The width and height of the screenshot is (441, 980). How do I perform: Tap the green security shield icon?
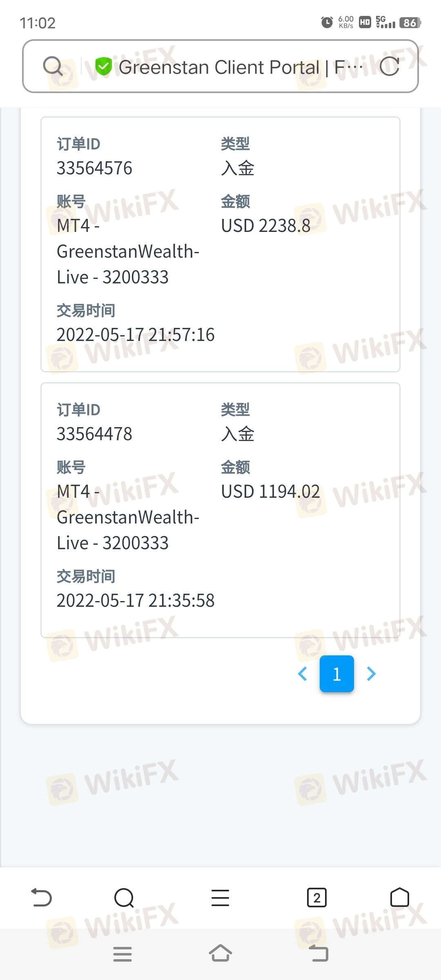[x=103, y=66]
